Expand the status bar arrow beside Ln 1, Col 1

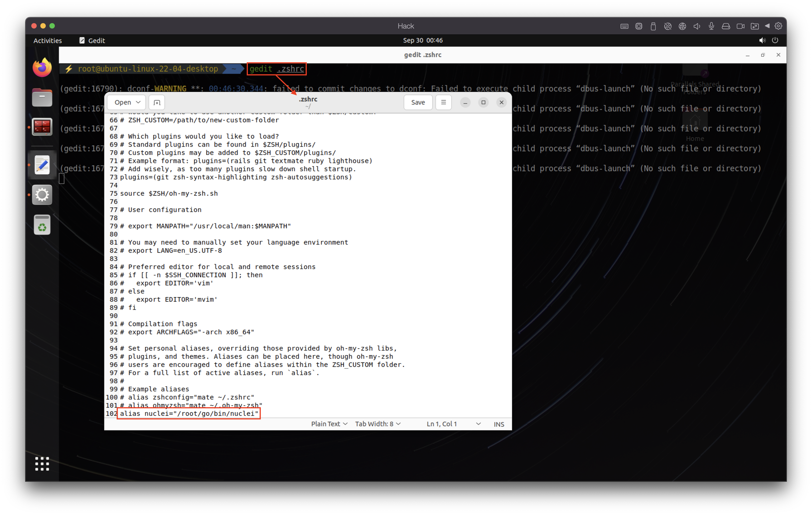click(478, 424)
